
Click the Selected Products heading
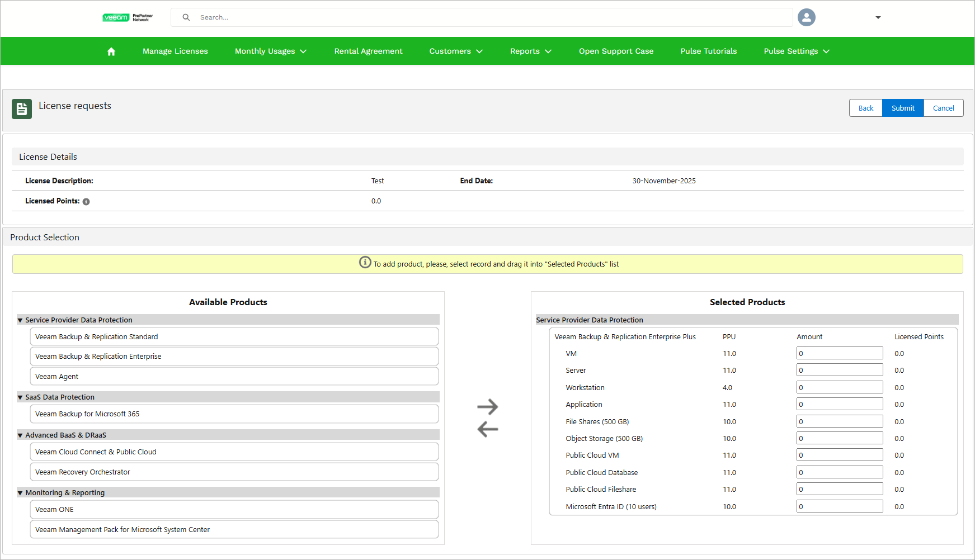pyautogui.click(x=747, y=302)
